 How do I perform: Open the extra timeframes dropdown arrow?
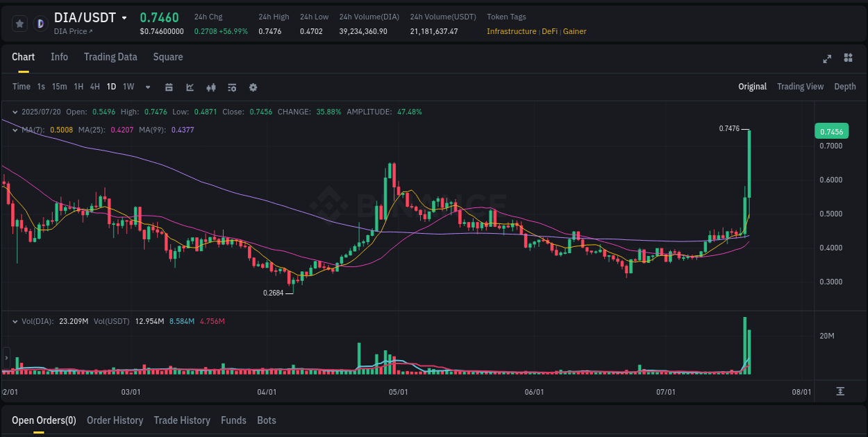click(x=147, y=87)
